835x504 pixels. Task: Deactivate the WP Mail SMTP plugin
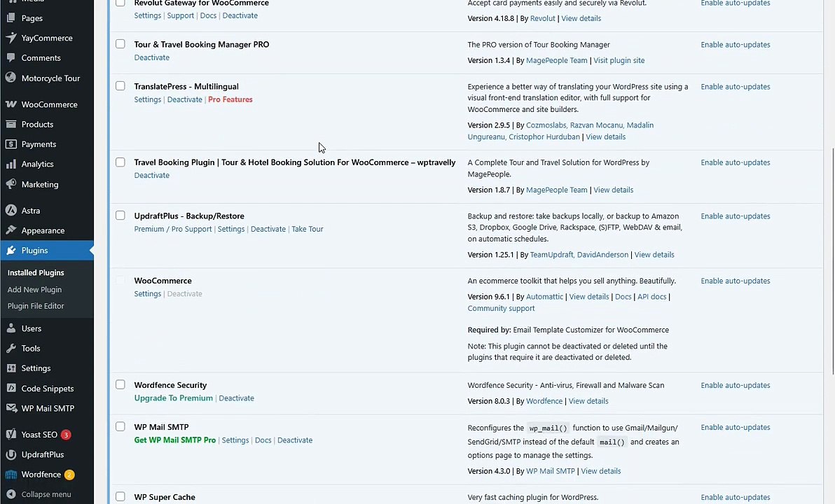[295, 440]
